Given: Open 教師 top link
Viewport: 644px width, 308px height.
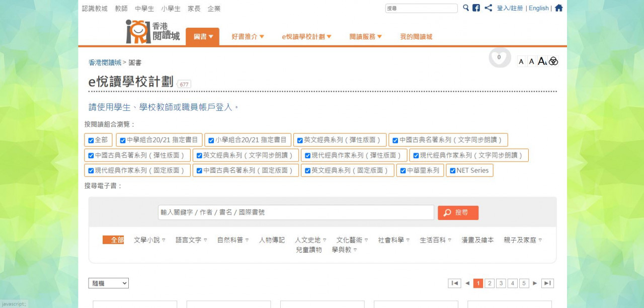Looking at the screenshot, I should point(121,9).
